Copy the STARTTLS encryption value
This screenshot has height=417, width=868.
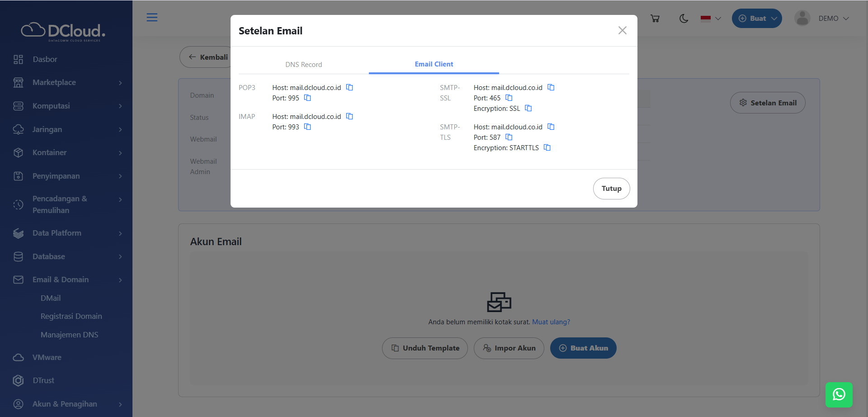point(547,147)
